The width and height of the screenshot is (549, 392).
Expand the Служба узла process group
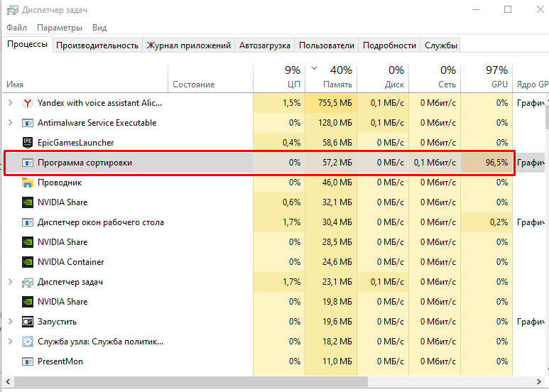click(x=10, y=342)
